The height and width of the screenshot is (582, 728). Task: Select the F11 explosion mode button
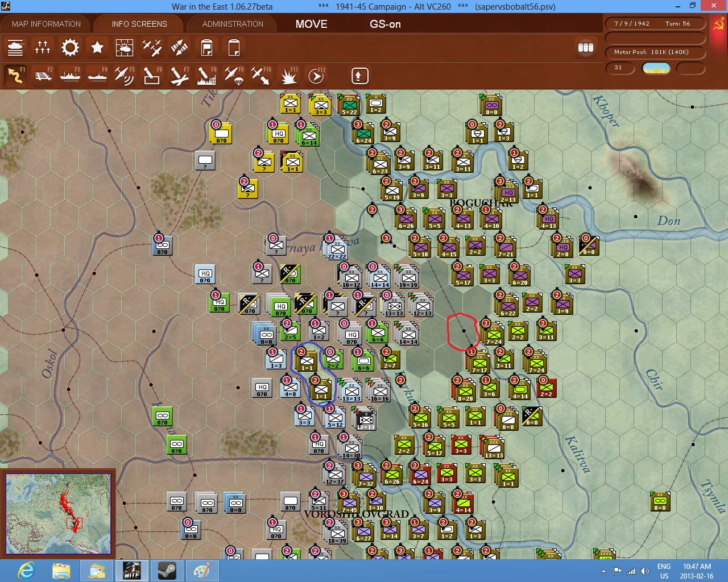288,76
